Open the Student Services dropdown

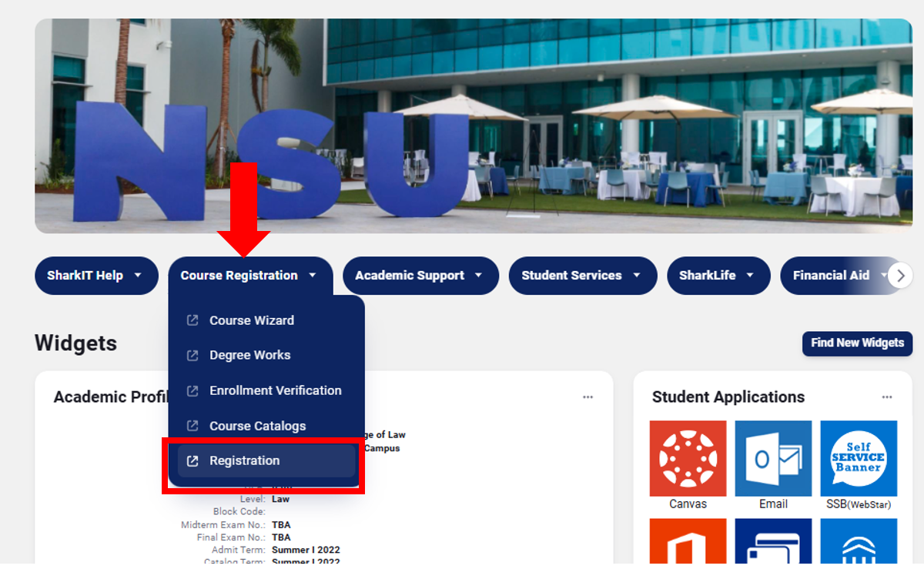(582, 275)
